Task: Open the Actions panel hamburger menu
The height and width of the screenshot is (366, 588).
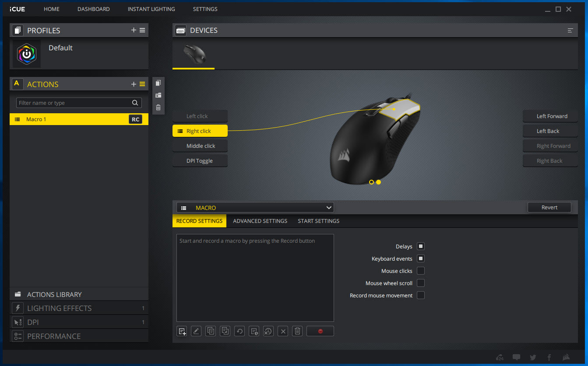Action: point(142,84)
